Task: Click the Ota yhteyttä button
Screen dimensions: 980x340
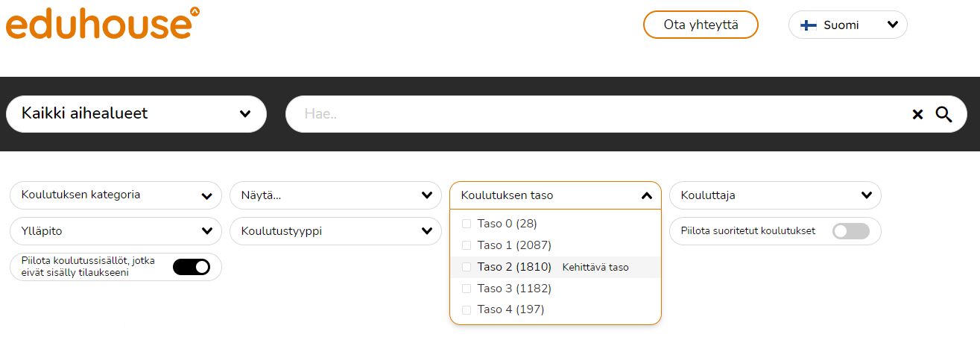Action: pos(701,25)
